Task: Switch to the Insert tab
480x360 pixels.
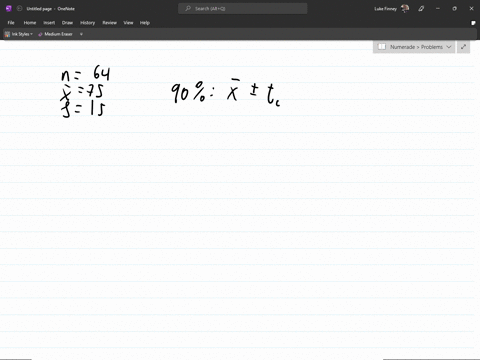Action: pyautogui.click(x=49, y=23)
